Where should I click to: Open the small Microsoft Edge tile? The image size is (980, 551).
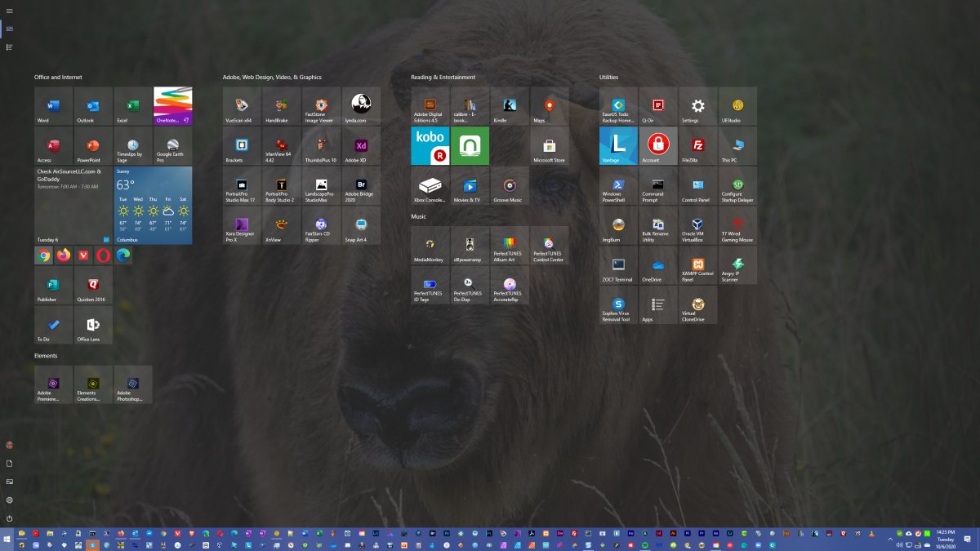click(123, 256)
